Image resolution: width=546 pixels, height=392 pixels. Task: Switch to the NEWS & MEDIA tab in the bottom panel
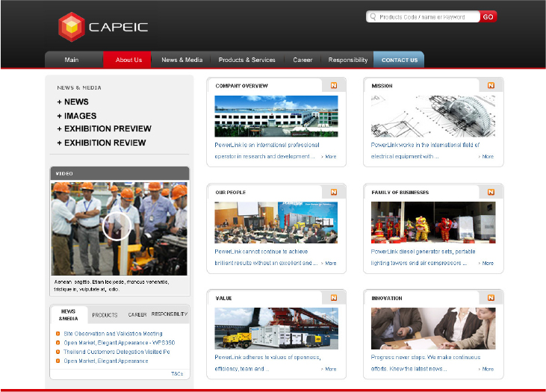tap(68, 314)
